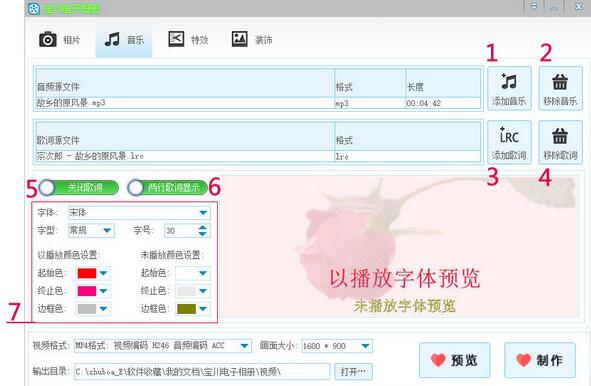Increase the 字号 font size stepper
The width and height of the screenshot is (591, 386).
click(x=202, y=227)
